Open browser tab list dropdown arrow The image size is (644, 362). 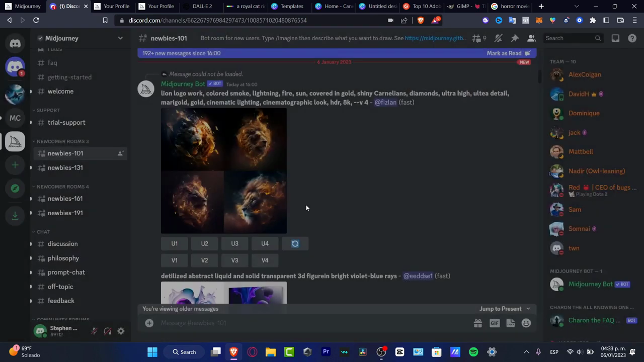[x=577, y=7]
